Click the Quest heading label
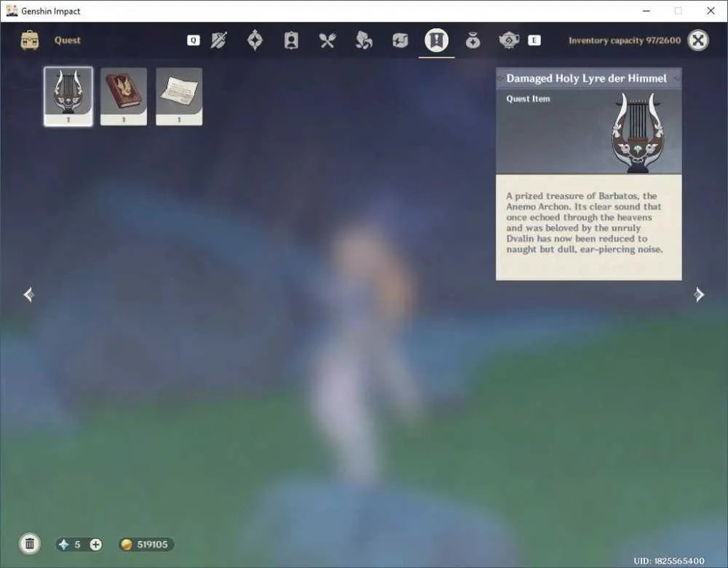 (67, 40)
